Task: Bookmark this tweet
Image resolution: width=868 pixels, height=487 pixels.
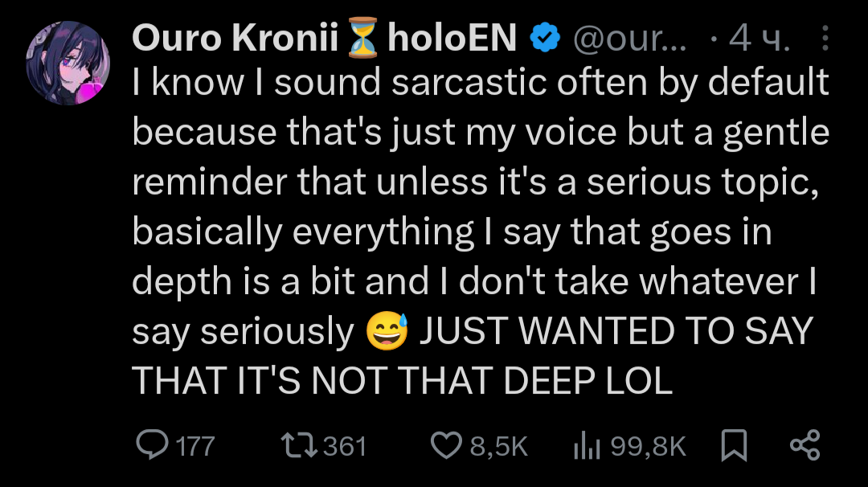Action: pos(733,445)
